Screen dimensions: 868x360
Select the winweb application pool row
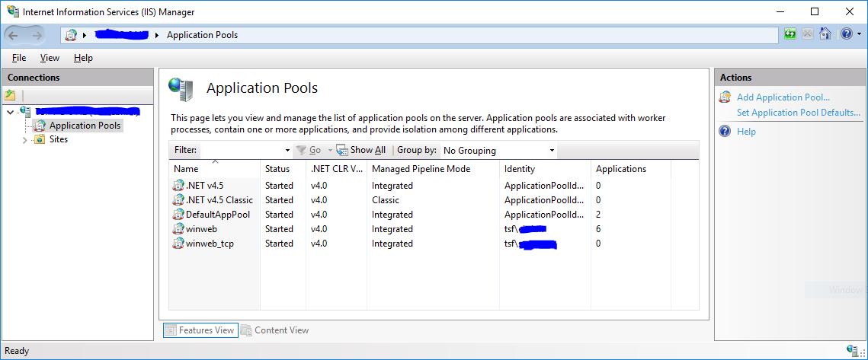point(420,229)
